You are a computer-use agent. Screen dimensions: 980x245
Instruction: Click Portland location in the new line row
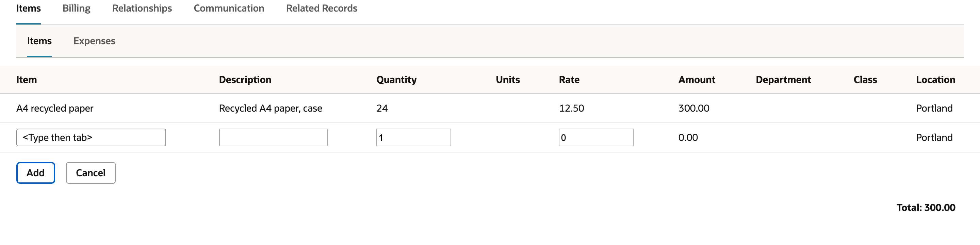point(934,138)
